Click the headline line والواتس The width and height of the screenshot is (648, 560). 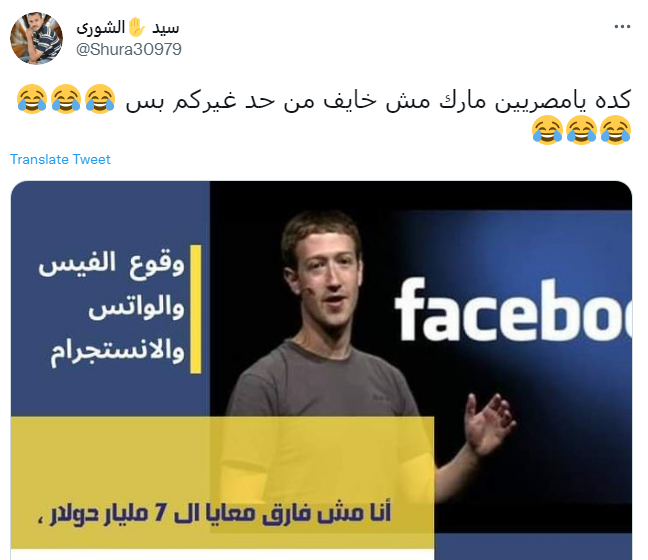pos(136,308)
